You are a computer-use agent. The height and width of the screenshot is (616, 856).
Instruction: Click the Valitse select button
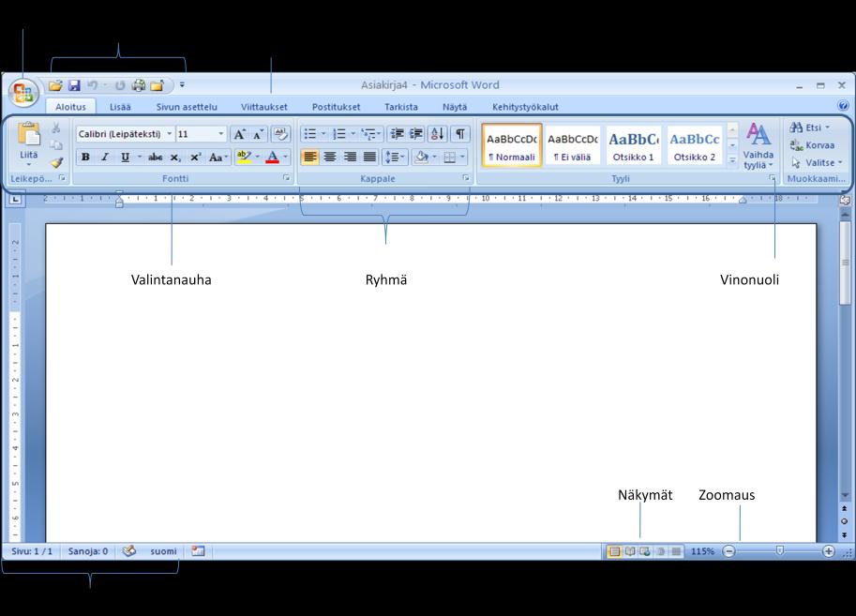point(816,163)
